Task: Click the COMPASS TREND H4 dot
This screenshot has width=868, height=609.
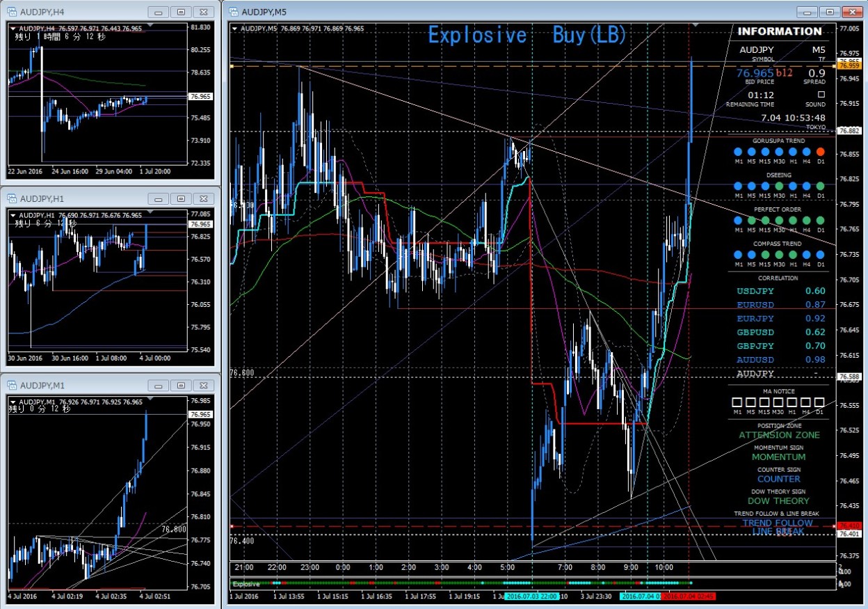Action: (806, 255)
